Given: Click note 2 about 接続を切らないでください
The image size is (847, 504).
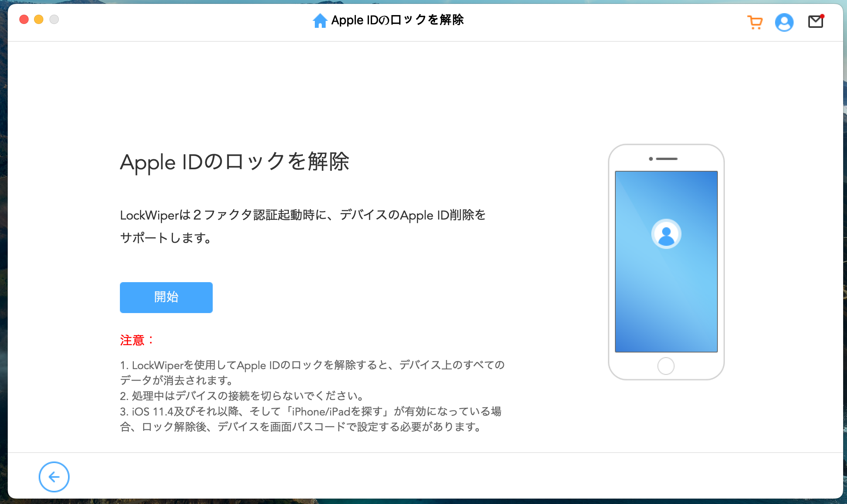Looking at the screenshot, I should coord(242,396).
